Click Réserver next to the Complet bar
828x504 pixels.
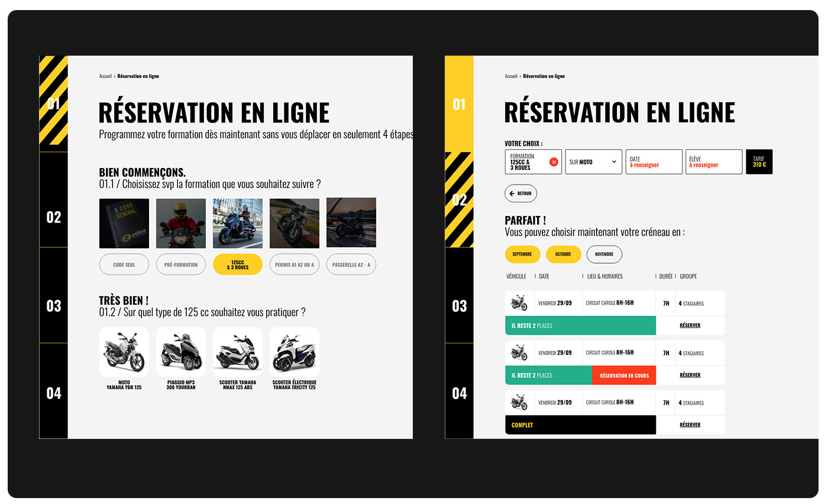click(x=690, y=425)
